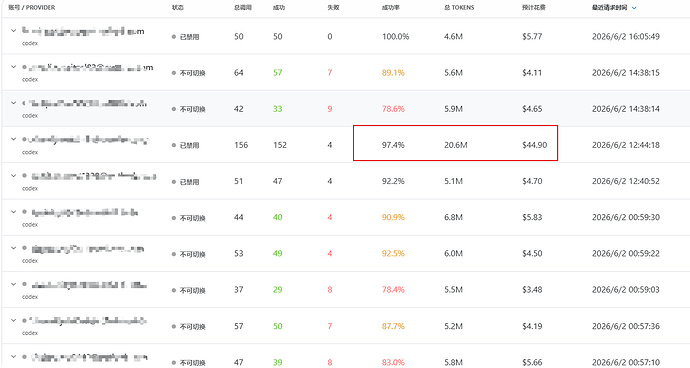Click the green 33 success count
Viewport: 690px width, 368px height.
[278, 109]
